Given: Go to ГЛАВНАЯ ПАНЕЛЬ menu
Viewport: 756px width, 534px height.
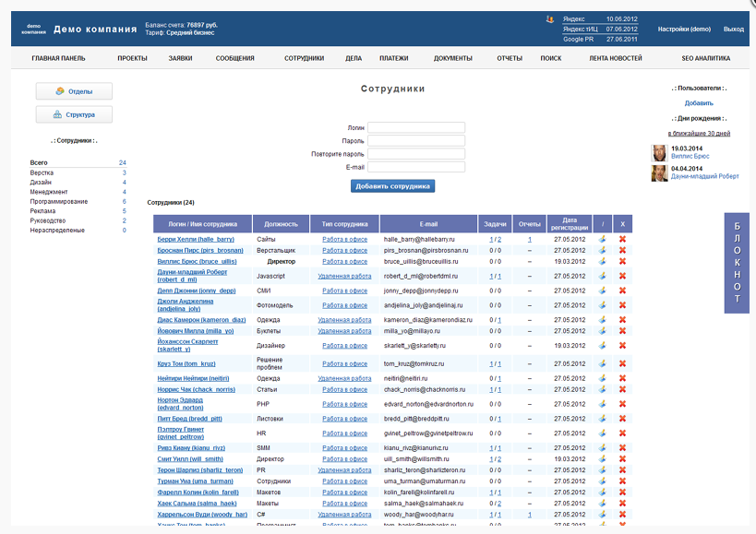Looking at the screenshot, I should 58,58.
